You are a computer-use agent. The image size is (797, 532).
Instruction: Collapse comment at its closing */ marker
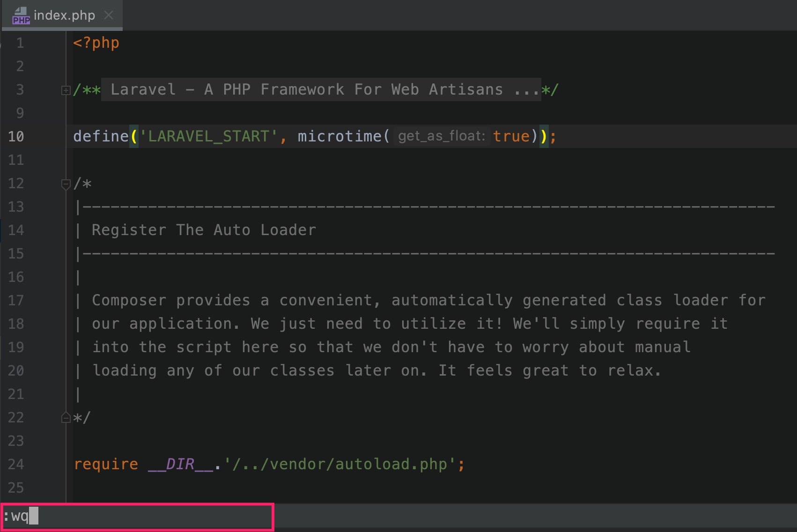click(66, 418)
